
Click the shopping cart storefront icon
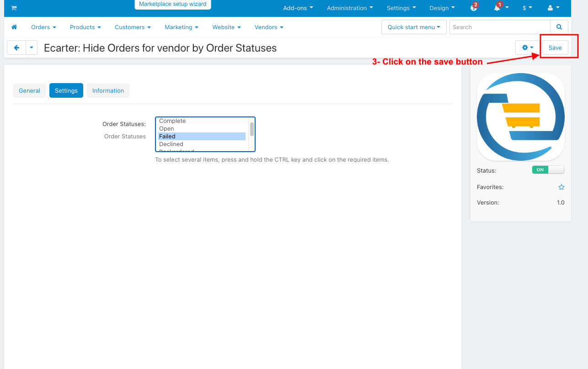pos(14,8)
